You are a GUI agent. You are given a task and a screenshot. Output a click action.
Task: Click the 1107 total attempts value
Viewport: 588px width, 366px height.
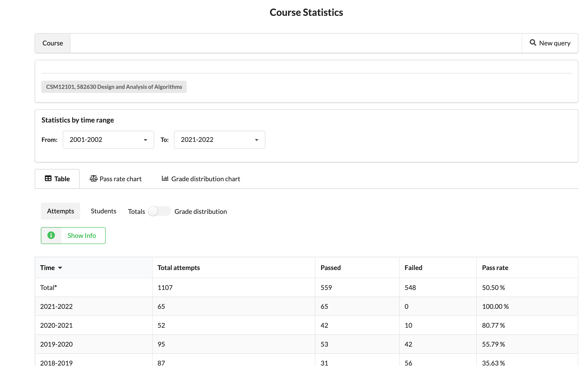pyautogui.click(x=165, y=288)
